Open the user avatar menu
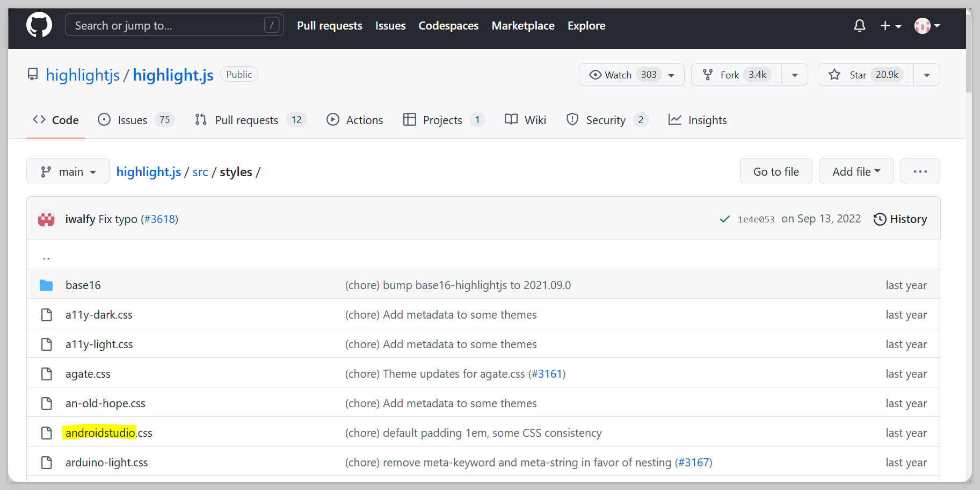Viewport: 980px width, 490px height. (927, 26)
